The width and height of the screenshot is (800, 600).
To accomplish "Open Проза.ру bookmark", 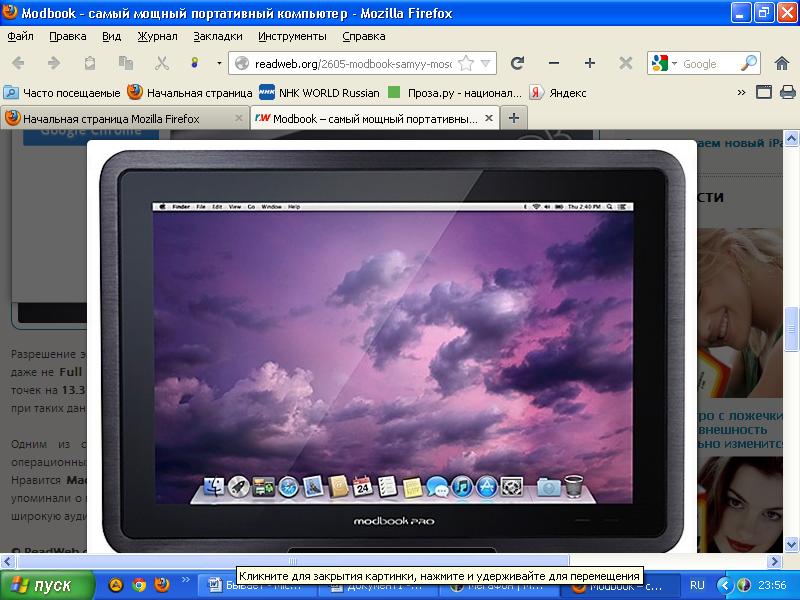I will click(455, 93).
